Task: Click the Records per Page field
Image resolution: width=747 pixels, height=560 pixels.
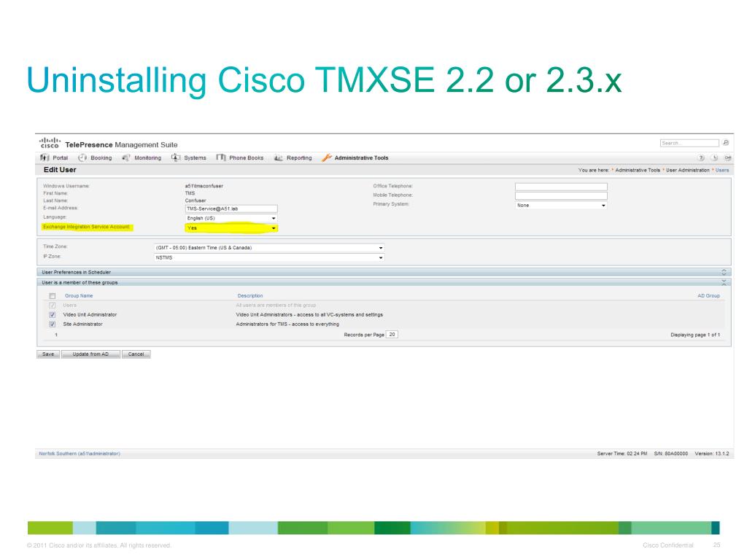Action: click(392, 335)
